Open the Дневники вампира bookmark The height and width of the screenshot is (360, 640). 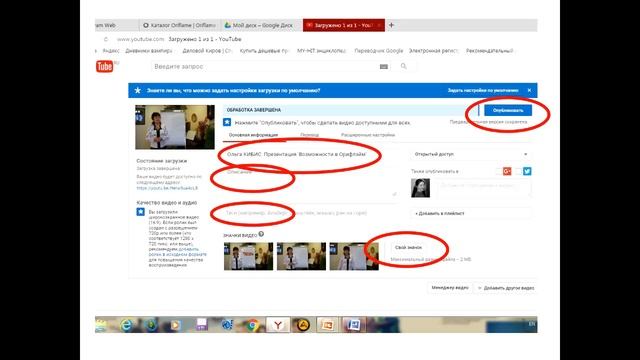149,51
